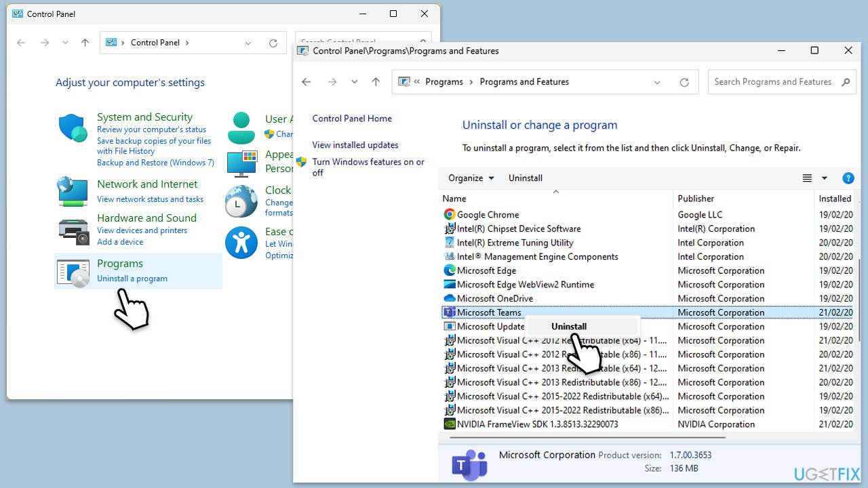868x488 pixels.
Task: Open View installed updates link
Action: pos(355,145)
